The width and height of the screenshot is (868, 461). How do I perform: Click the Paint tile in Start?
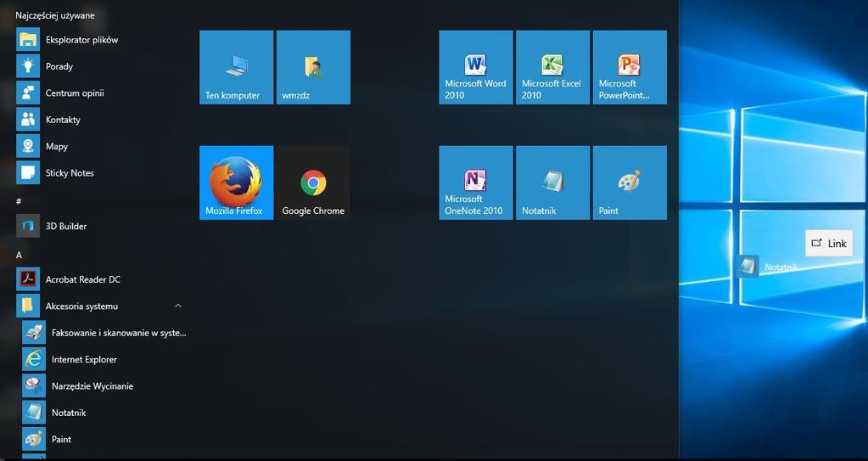pos(630,183)
